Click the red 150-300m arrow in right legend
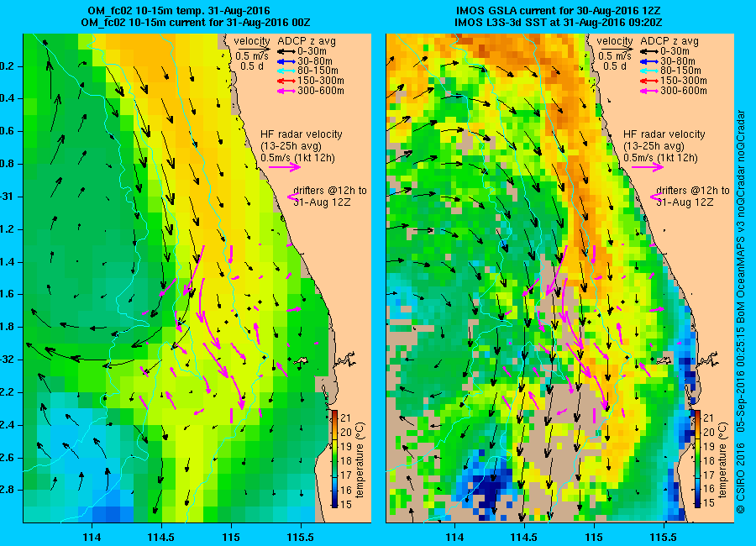 [x=648, y=81]
